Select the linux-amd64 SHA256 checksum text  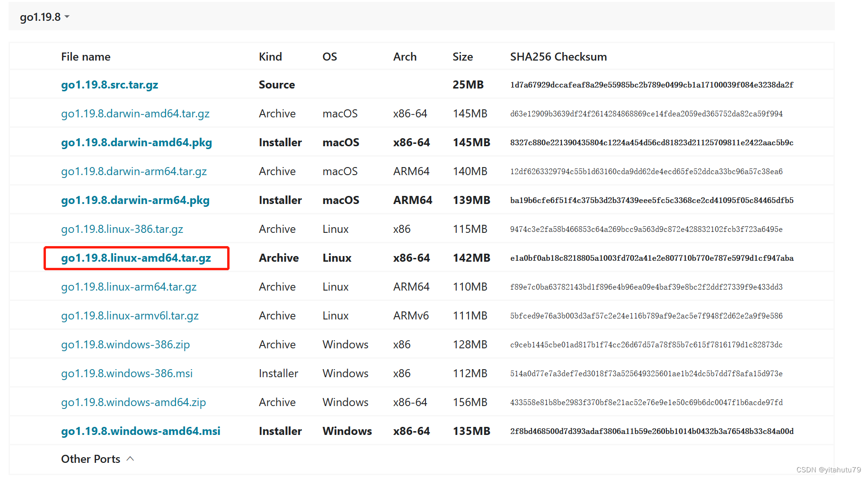[652, 258]
